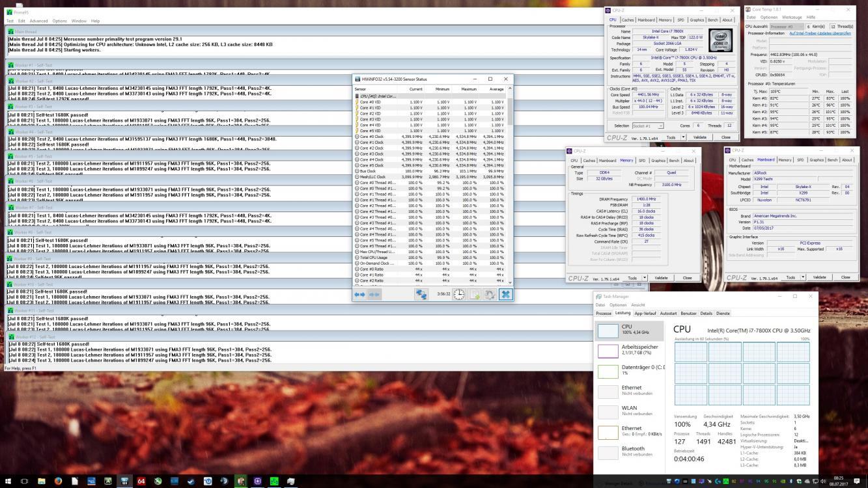Click HWiNFO logging page icon with green plus
Viewport: 868px width, 488px height.
coord(475,295)
